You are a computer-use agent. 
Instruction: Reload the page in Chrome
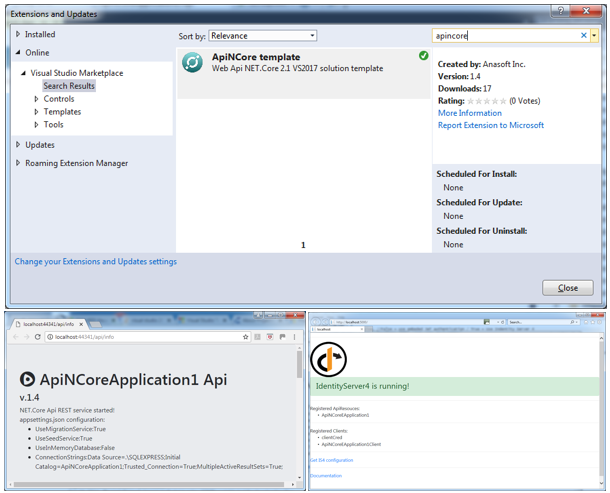click(37, 337)
